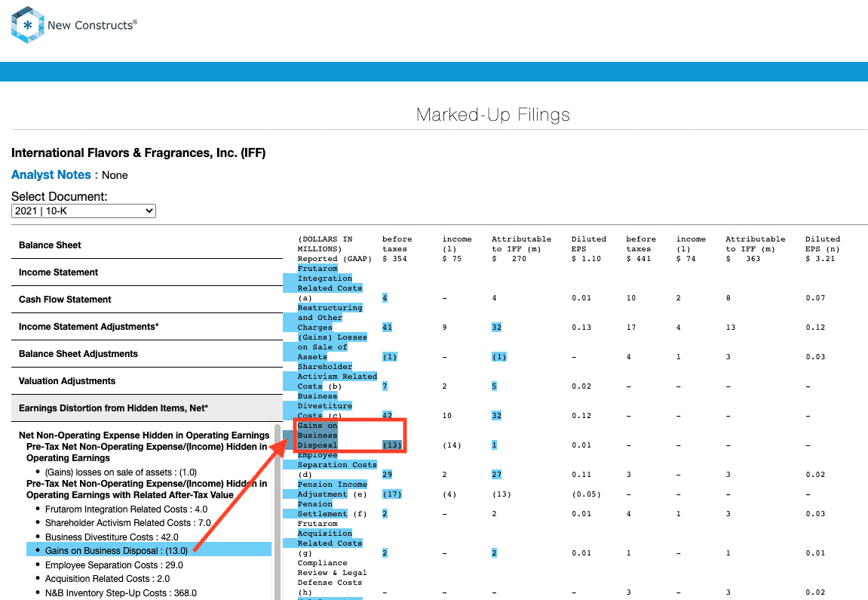
Task: Click highlighted 29 value in Employee Separation row
Action: (387, 474)
